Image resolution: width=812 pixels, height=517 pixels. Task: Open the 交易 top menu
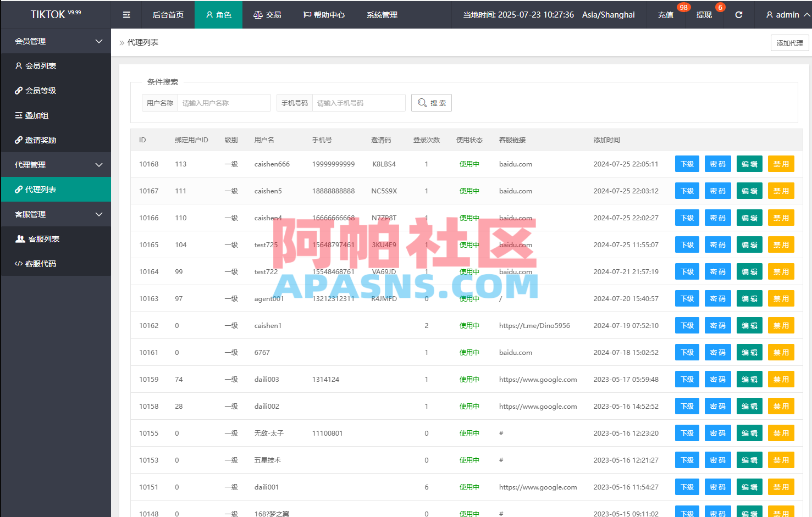(x=267, y=15)
